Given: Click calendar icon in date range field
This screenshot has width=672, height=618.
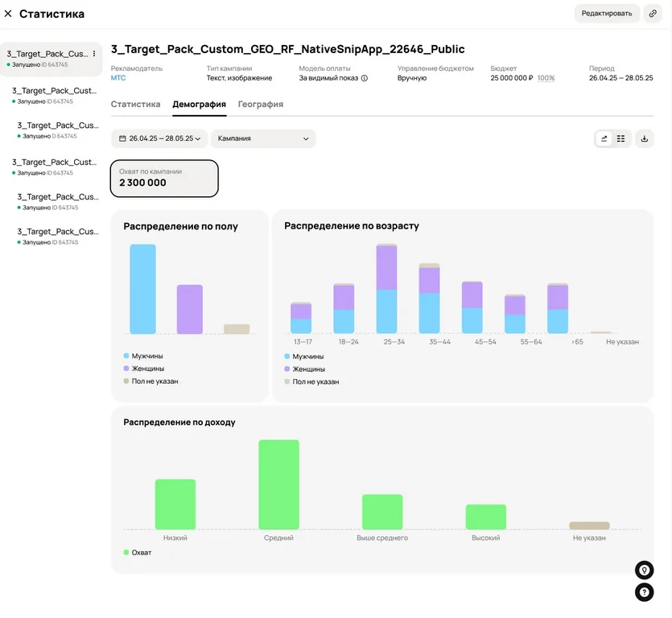Looking at the screenshot, I should [x=122, y=138].
